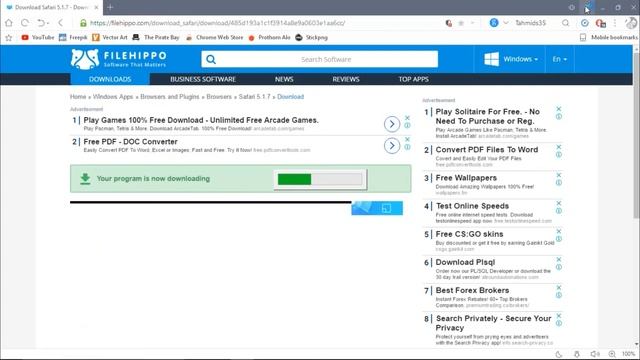640x360 pixels.
Task: Click arrow button for Free PDF ad
Action: coord(392,146)
